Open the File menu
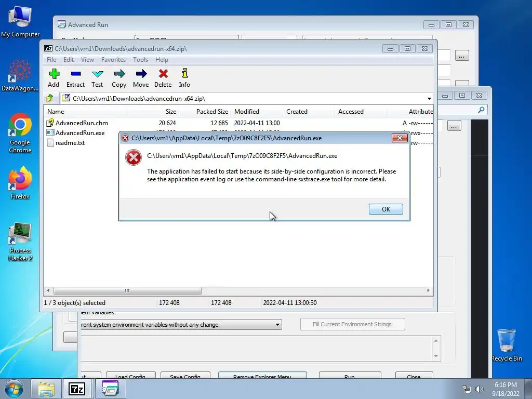 [51, 60]
